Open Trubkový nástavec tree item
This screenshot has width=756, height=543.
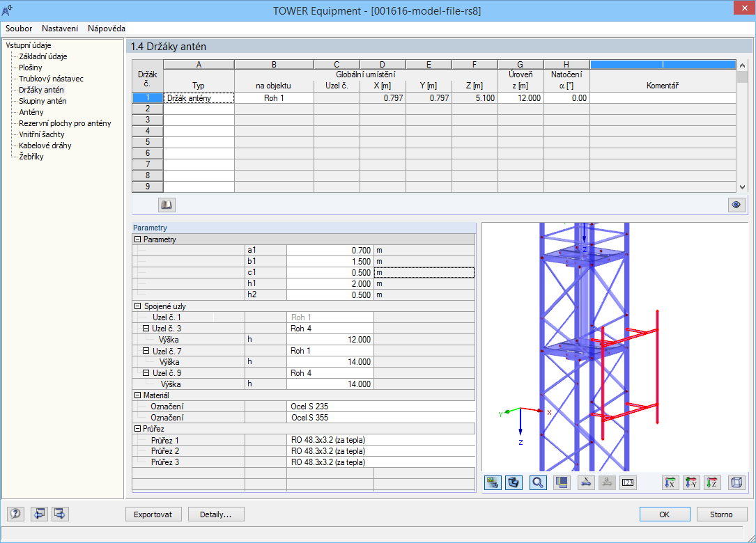[51, 79]
